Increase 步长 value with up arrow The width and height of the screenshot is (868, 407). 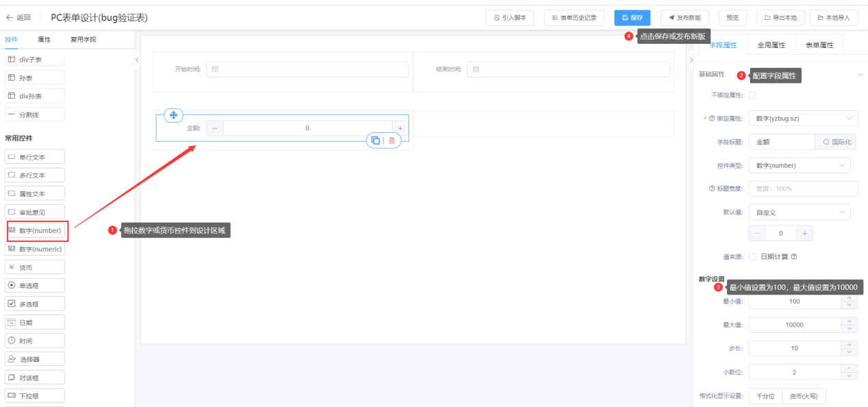[x=850, y=345]
